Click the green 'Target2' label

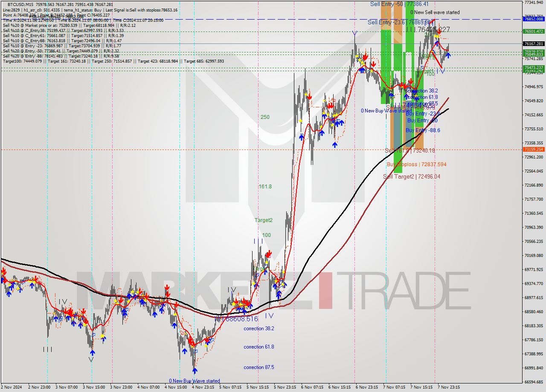tap(264, 220)
